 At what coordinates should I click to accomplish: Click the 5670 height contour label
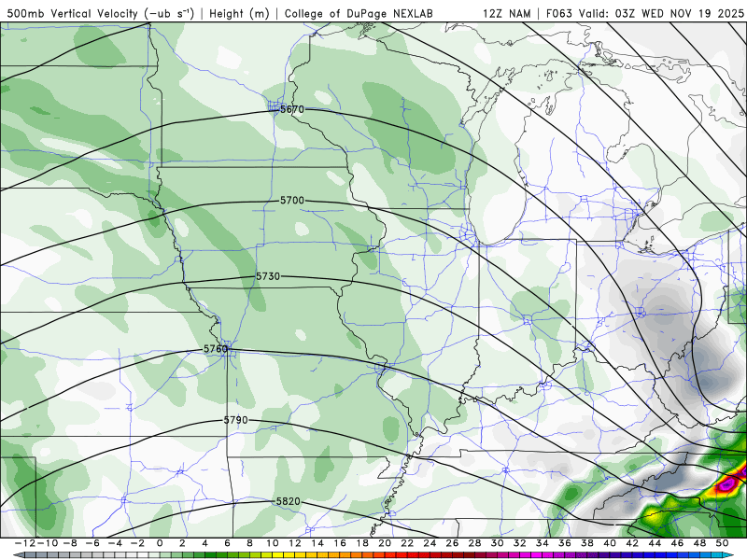tap(292, 109)
